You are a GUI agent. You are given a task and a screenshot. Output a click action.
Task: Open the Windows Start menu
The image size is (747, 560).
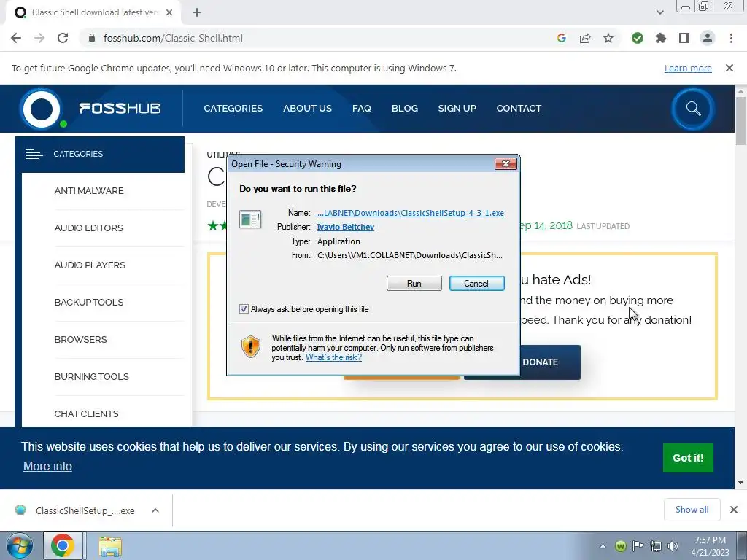[x=20, y=545]
